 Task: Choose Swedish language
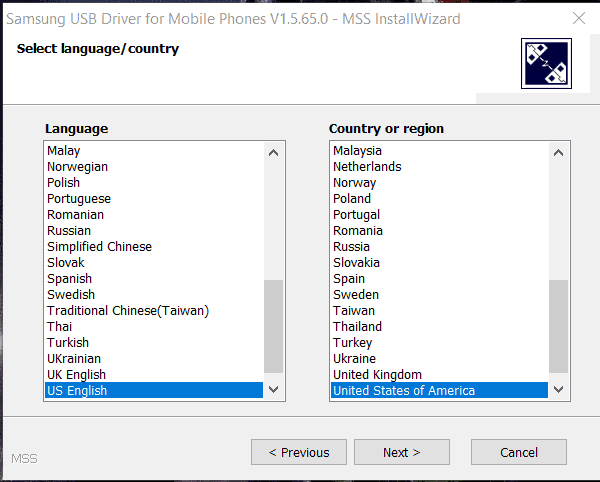tap(154, 295)
